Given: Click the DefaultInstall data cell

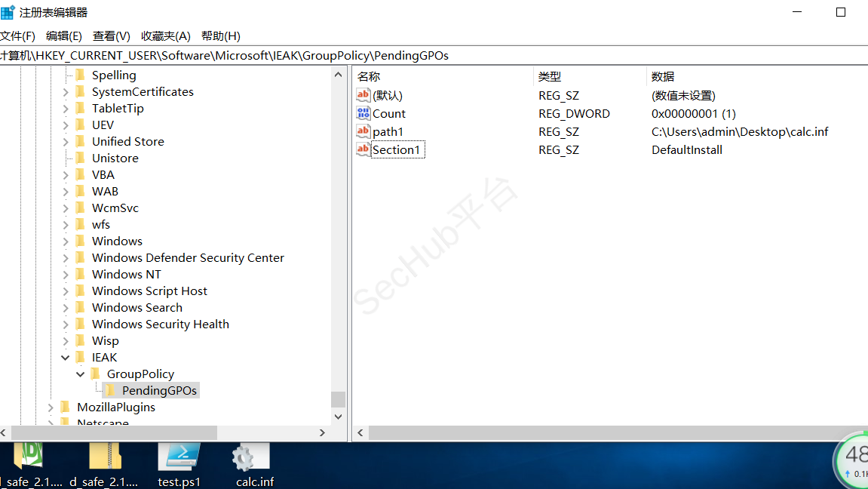Looking at the screenshot, I should tap(686, 149).
